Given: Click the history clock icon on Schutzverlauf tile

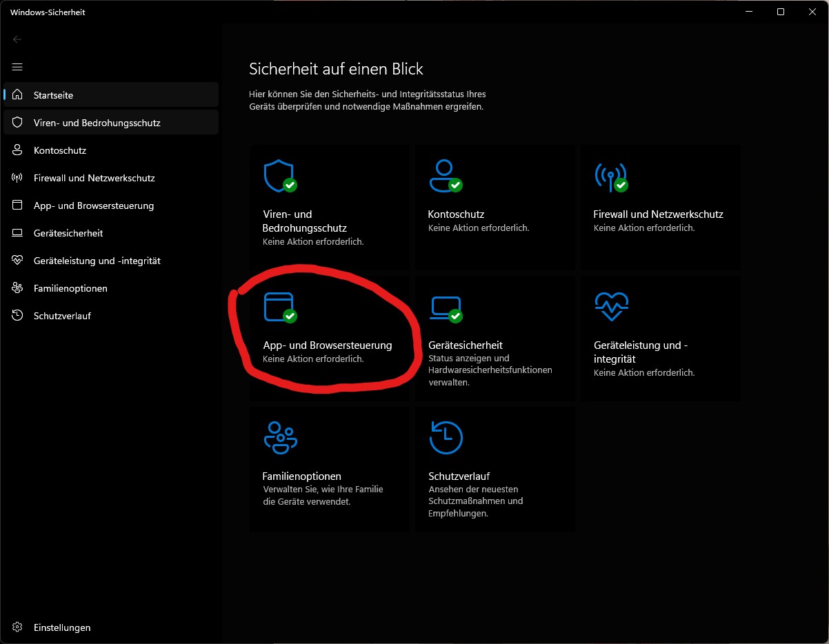Looking at the screenshot, I should coord(446,438).
